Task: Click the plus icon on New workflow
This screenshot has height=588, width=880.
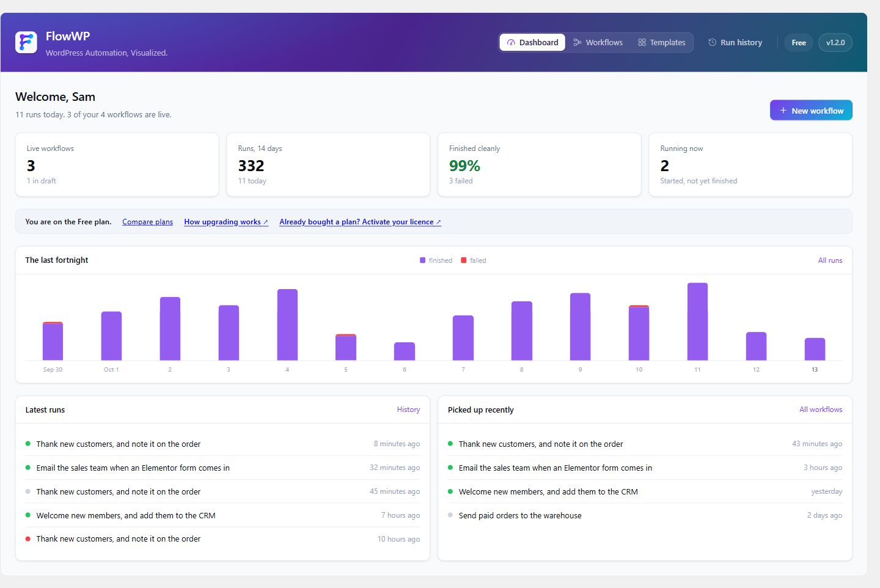Action: (x=783, y=111)
